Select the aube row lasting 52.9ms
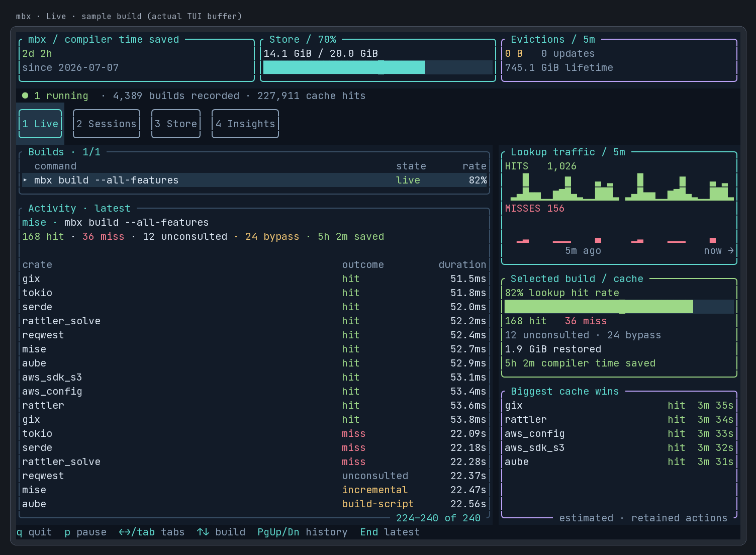Viewport: 756px width, 555px height. pos(254,363)
